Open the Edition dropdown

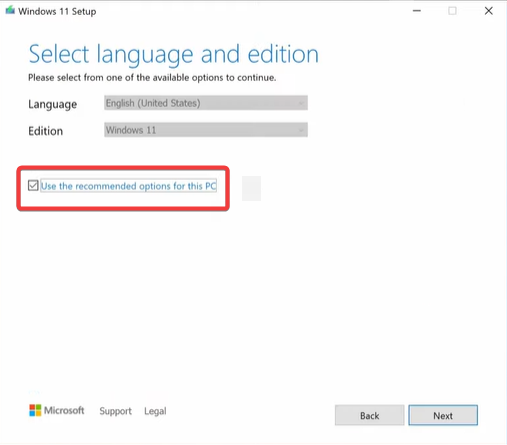(206, 130)
